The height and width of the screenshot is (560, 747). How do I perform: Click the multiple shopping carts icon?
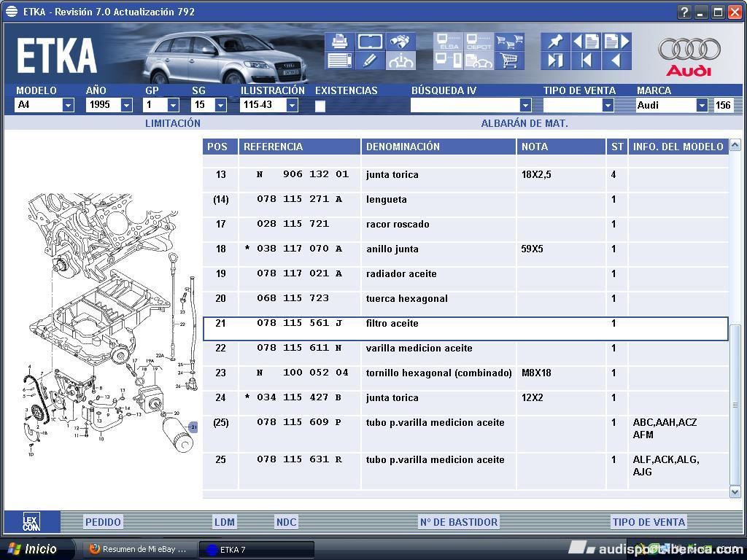[509, 42]
